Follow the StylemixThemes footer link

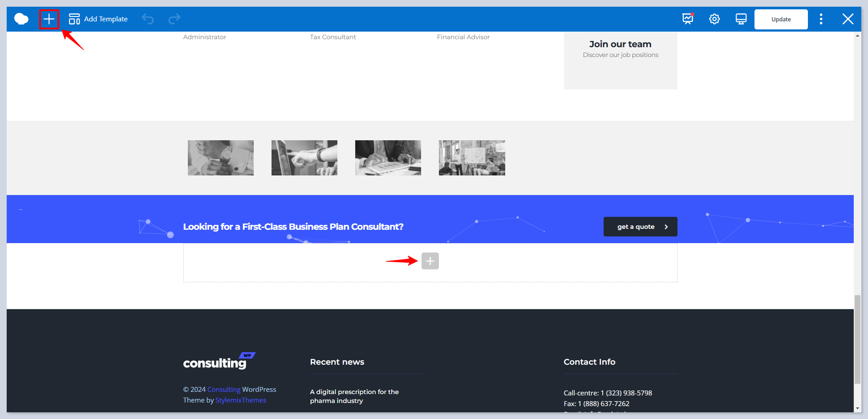[x=241, y=400]
